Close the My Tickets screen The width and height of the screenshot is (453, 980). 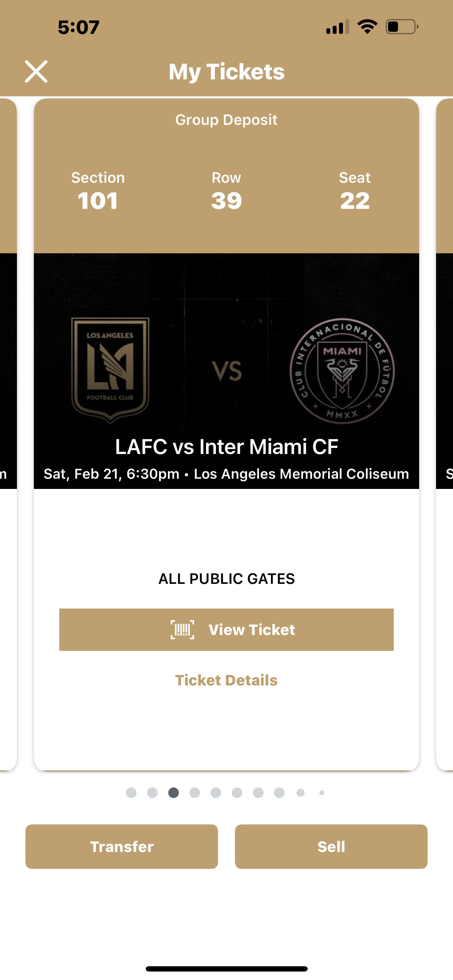(x=36, y=72)
